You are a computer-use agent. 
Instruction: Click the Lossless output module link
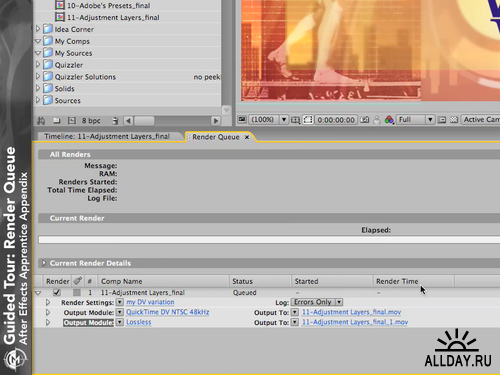click(139, 322)
